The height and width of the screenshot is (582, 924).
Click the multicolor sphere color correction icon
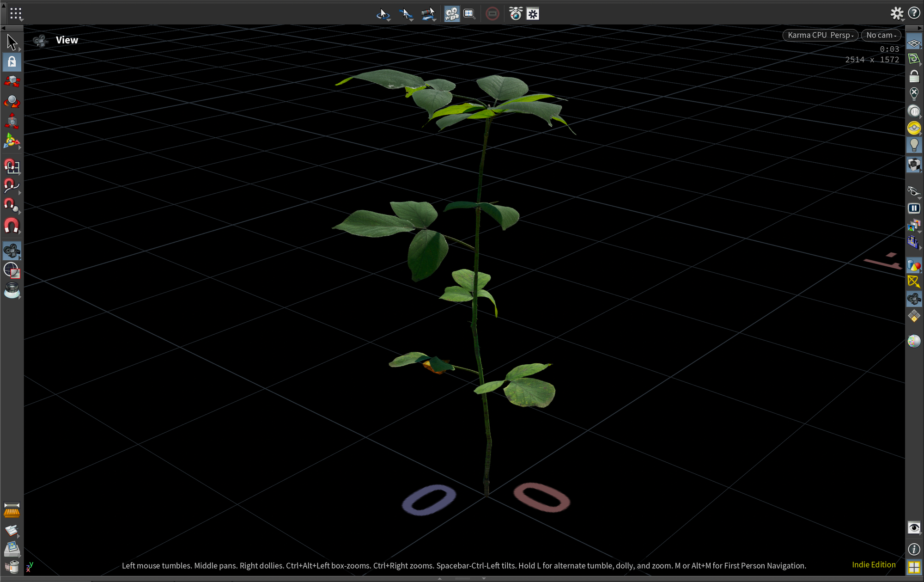[913, 341]
